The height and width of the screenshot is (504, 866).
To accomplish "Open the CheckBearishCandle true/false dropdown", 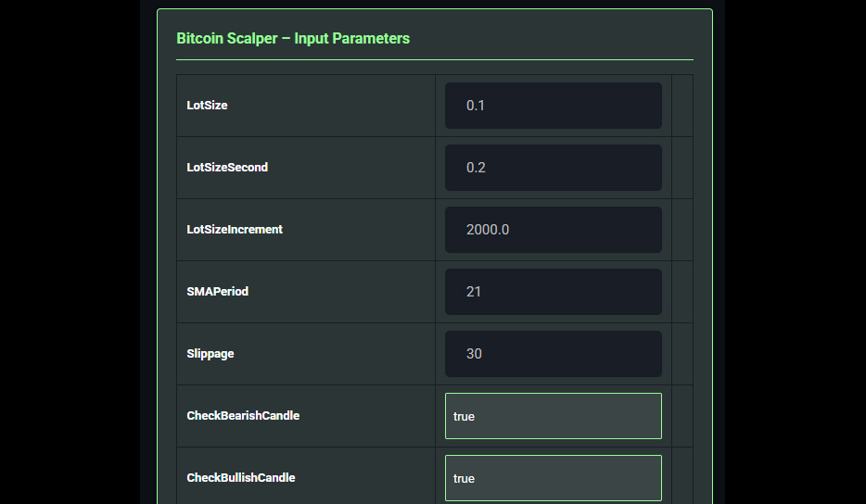I will point(553,416).
